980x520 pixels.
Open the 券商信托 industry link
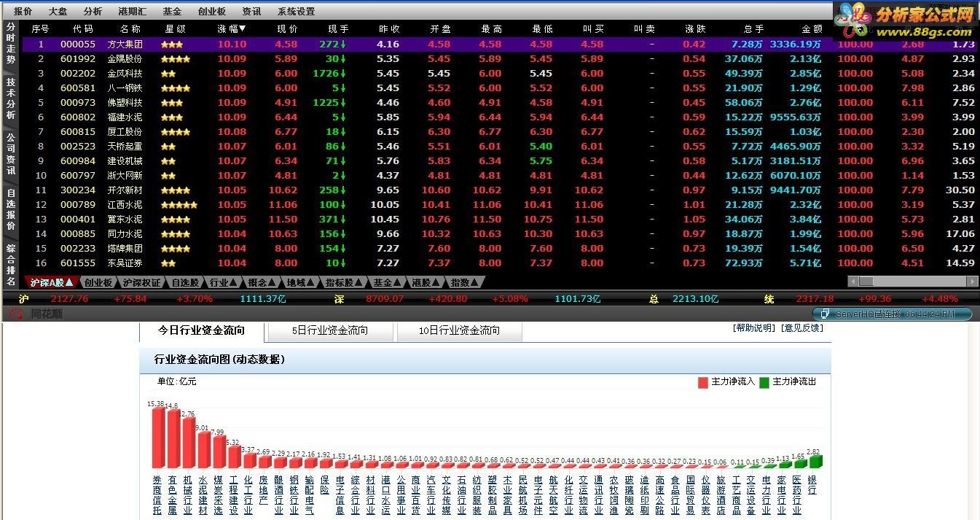pyautogui.click(x=156, y=495)
